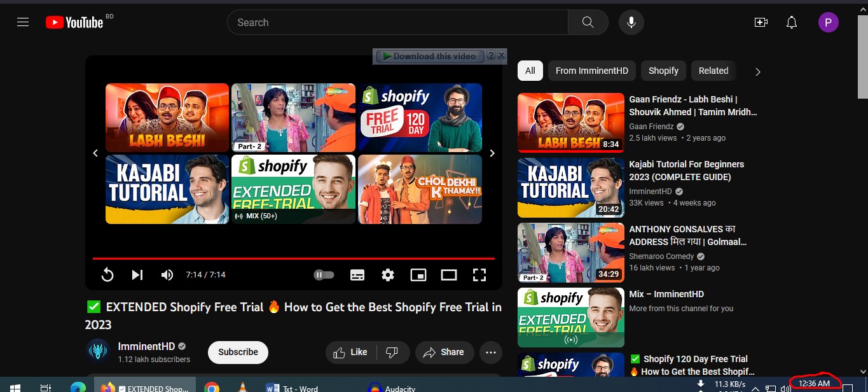Image resolution: width=868 pixels, height=392 pixels.
Task: Open the Kajabi Tutorial end-screen thumbnail
Action: pos(167,189)
